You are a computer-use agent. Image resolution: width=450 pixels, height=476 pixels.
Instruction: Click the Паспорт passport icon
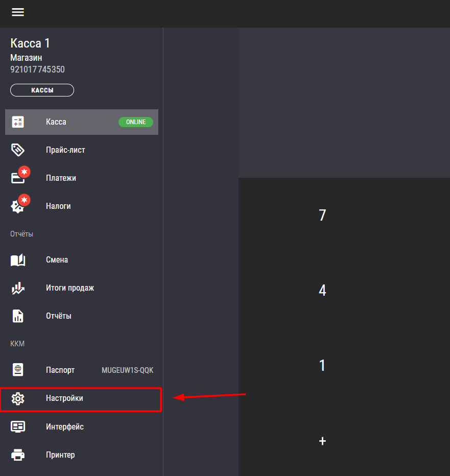click(x=18, y=370)
